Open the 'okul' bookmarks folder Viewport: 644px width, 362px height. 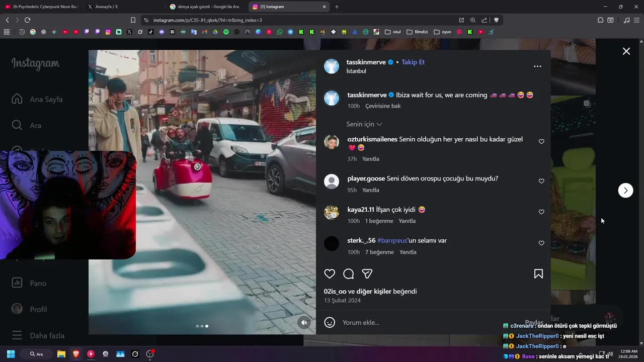click(x=393, y=32)
